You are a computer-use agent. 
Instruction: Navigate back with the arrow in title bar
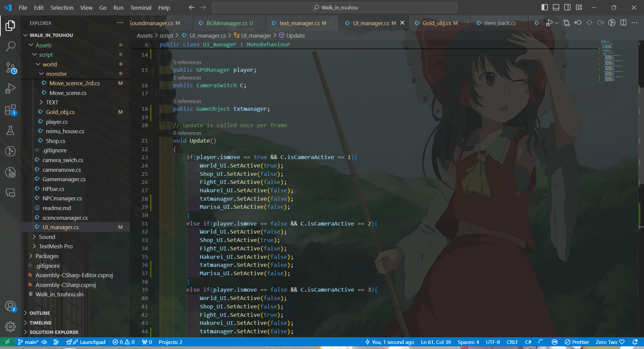[192, 7]
